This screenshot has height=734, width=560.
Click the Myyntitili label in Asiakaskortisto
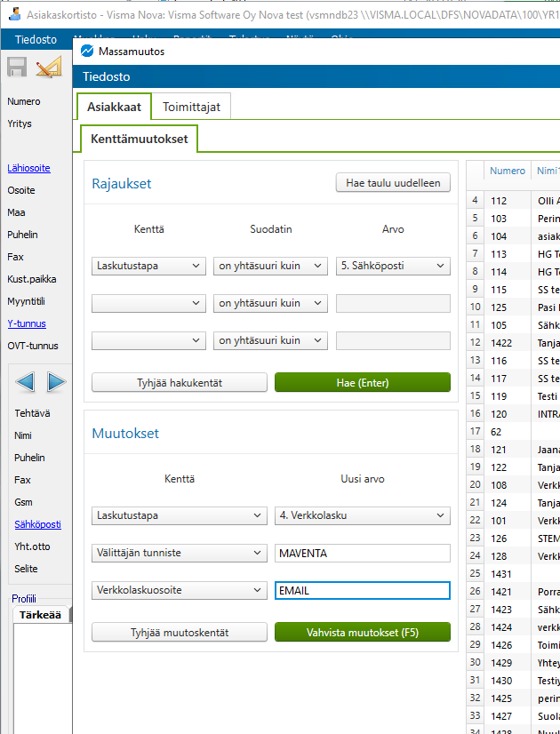coord(26,301)
